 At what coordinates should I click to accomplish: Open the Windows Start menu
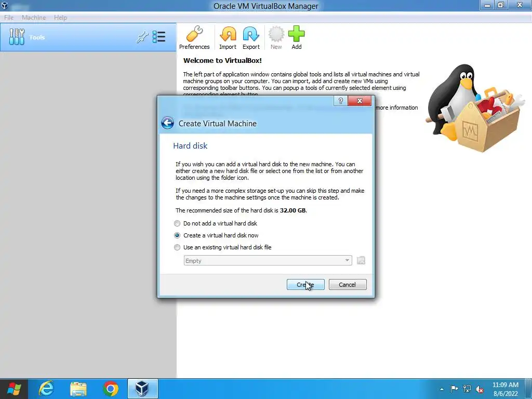click(14, 389)
